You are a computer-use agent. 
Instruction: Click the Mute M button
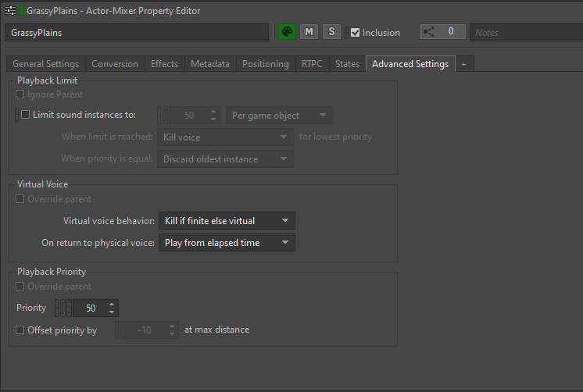point(309,32)
